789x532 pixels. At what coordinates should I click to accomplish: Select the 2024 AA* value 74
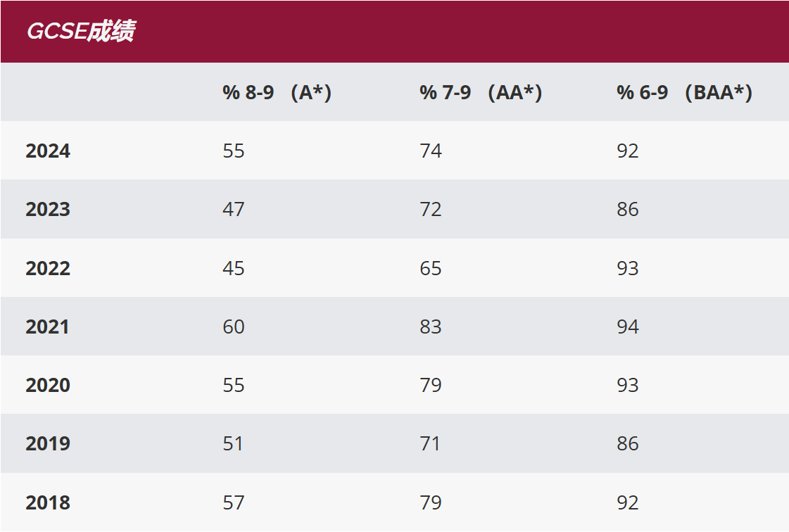click(431, 151)
